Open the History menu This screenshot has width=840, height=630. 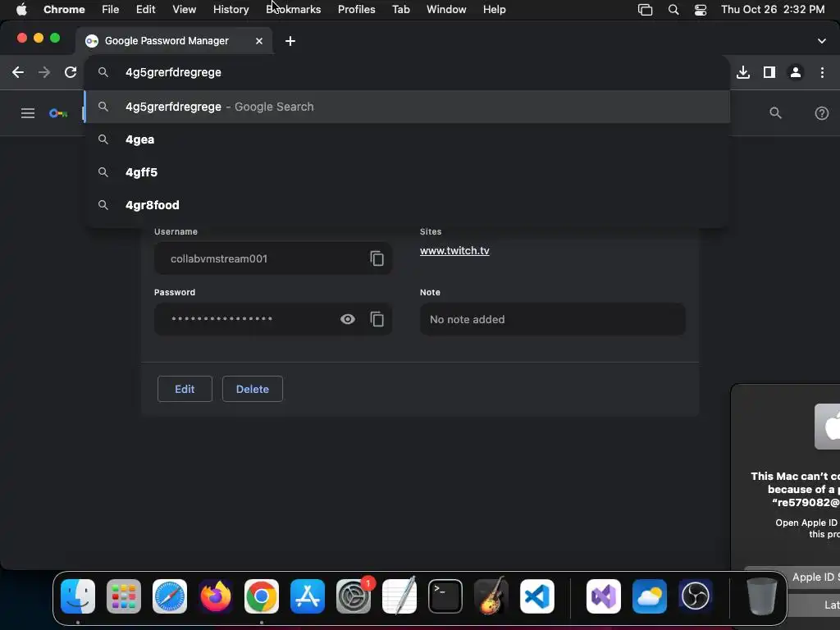231,9
